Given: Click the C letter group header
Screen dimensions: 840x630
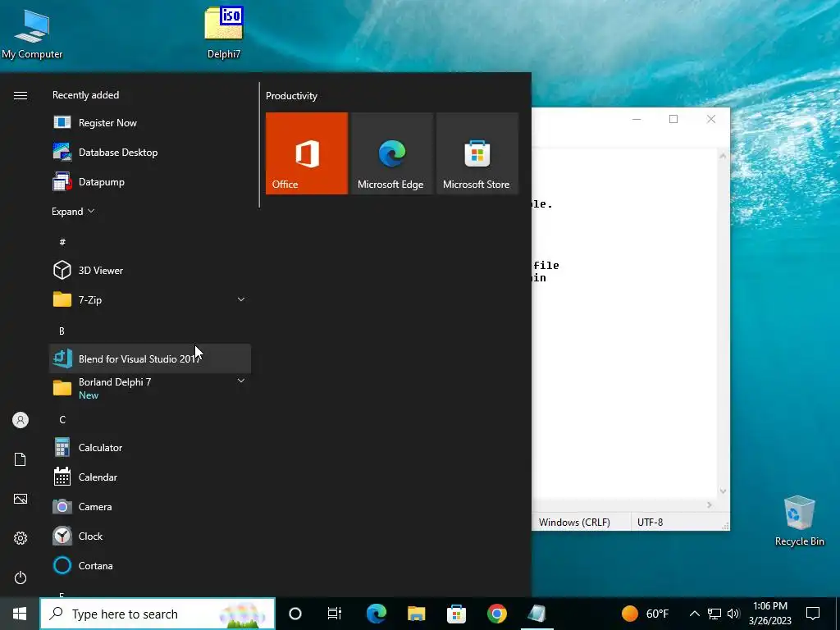Looking at the screenshot, I should (x=62, y=419).
